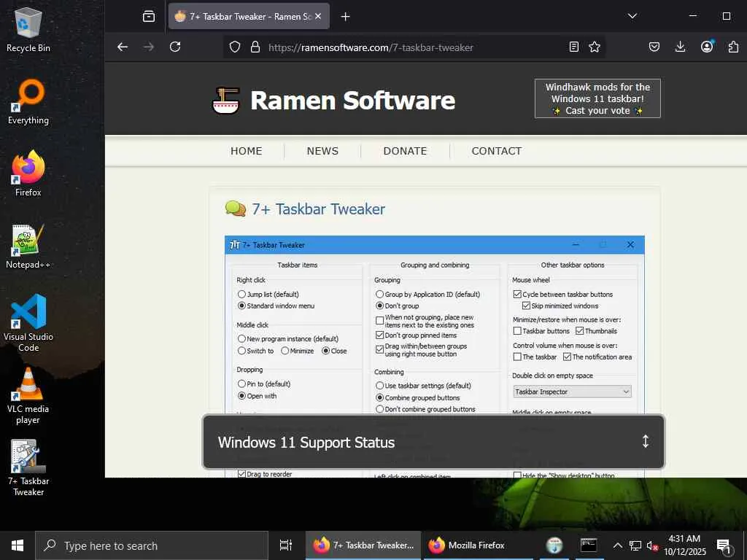Click the Ramen Software site title
Image resolution: width=747 pixels, height=560 pixels.
(x=352, y=101)
